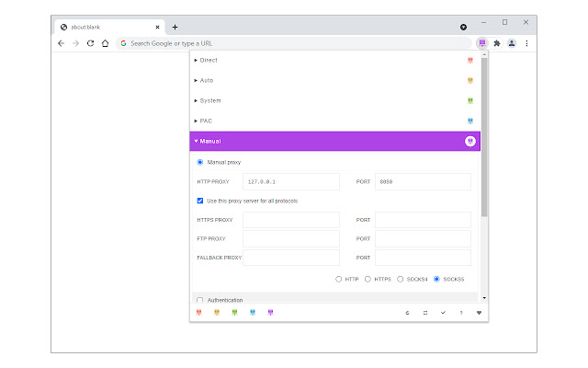
Task: Select the HTTP protocol radio button
Action: tap(339, 279)
